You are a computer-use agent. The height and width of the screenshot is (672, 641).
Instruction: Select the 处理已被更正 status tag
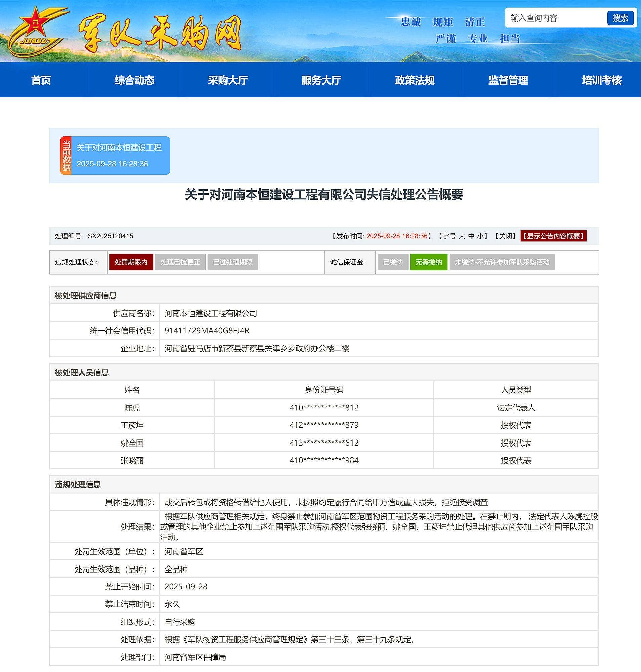(x=180, y=262)
